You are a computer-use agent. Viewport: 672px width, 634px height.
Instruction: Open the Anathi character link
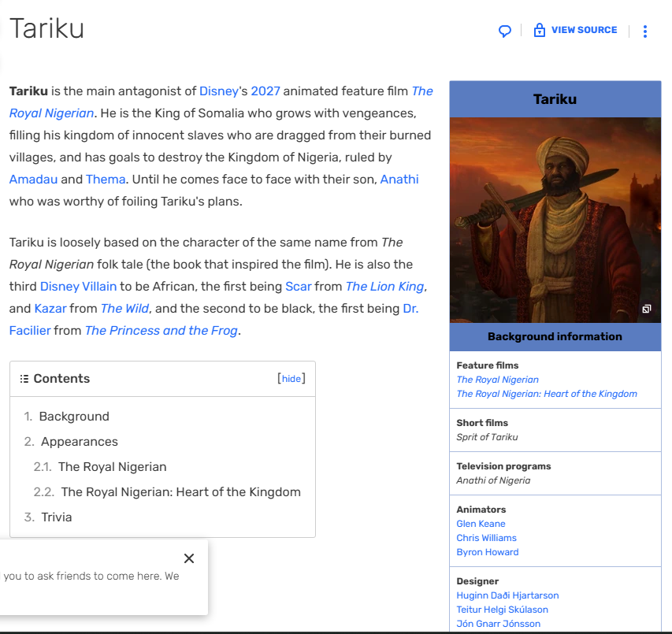click(x=399, y=180)
